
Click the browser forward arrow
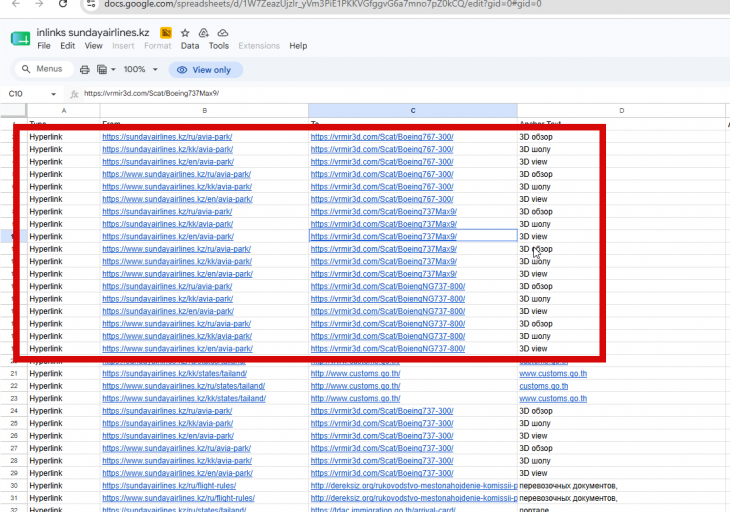coord(39,4)
